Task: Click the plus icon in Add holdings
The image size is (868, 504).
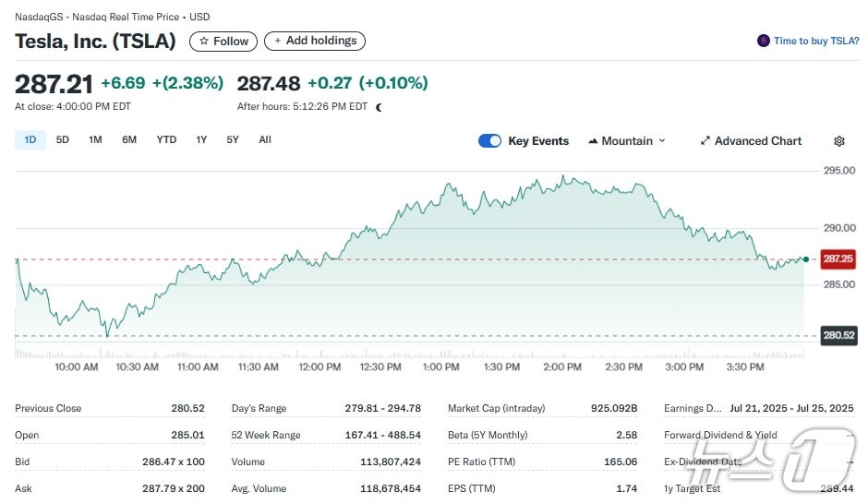Action: coord(278,42)
